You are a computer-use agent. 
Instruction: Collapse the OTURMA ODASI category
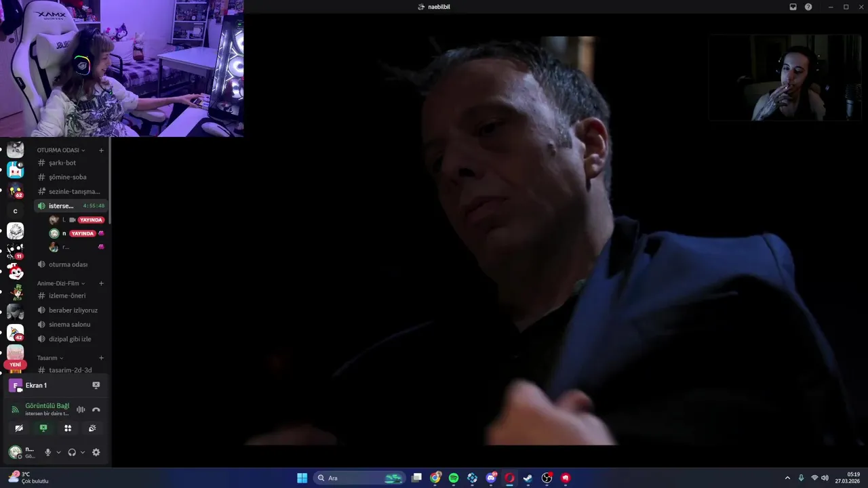click(61, 150)
